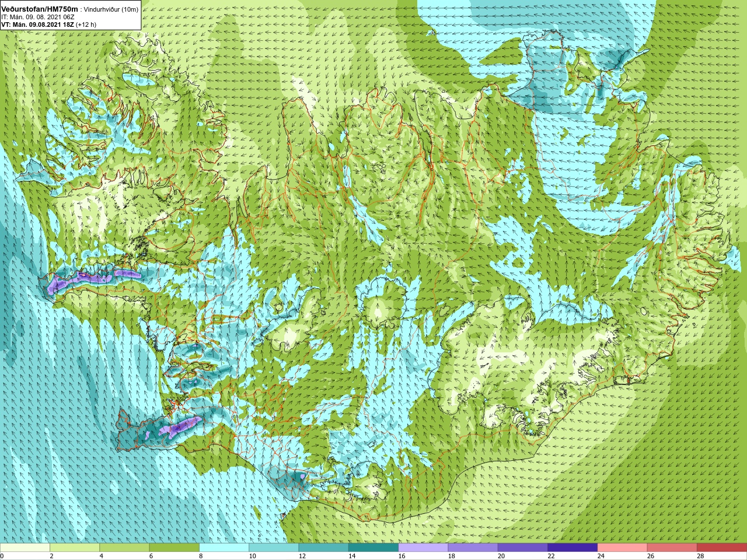Screen dimensions: 747x560
Task: Click the dark teal 14–16 legend swatch
Action: click(x=373, y=548)
